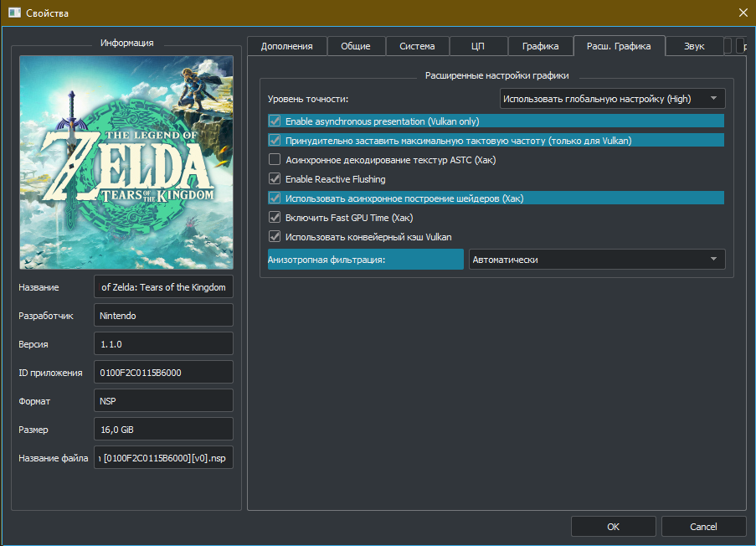
Task: Select the Расш. Графика tab
Action: pos(619,46)
